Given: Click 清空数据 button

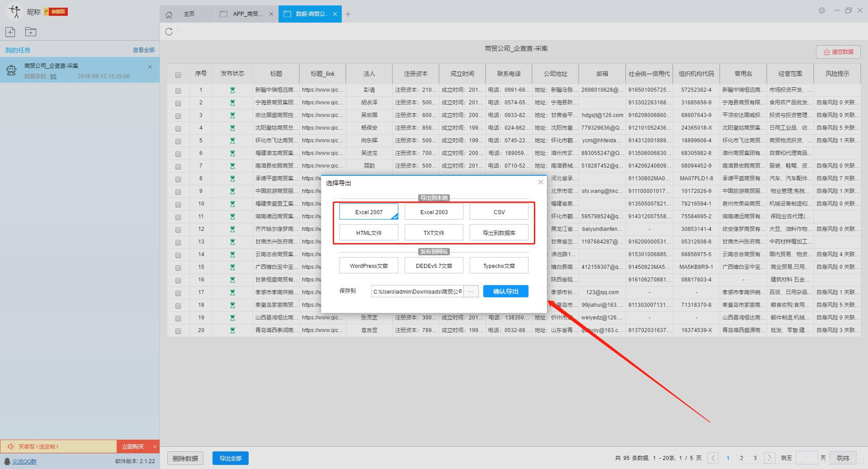Looking at the screenshot, I should (839, 52).
